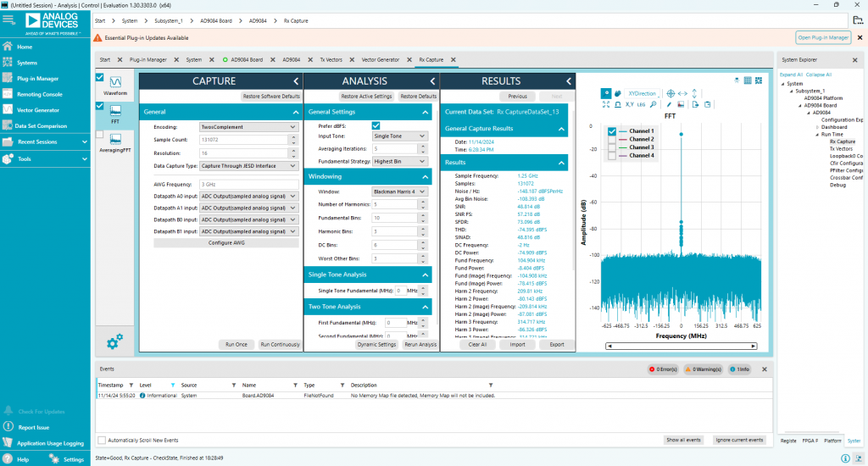Click the Run Continuously button
Screen dimensions: 868x466
click(279, 345)
